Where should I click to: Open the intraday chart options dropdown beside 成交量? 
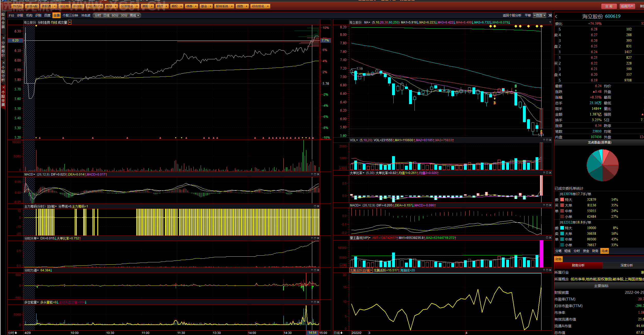coord(70,23)
